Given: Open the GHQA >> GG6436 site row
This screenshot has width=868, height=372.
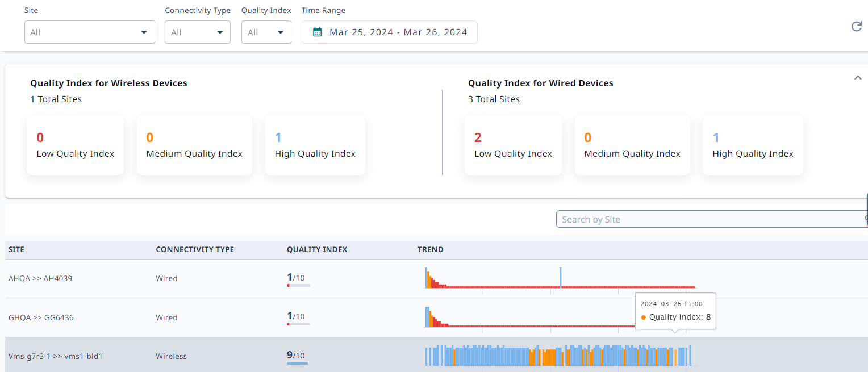Looking at the screenshot, I should point(41,317).
